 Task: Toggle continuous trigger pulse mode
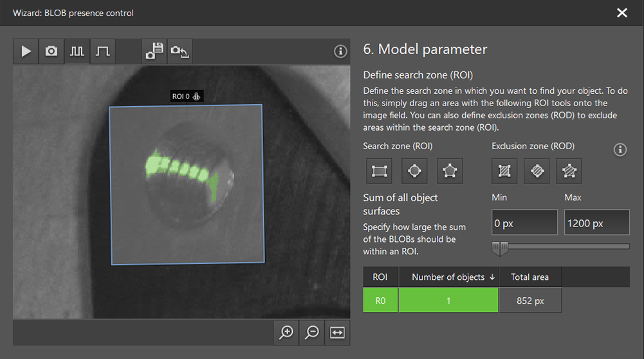[x=77, y=51]
